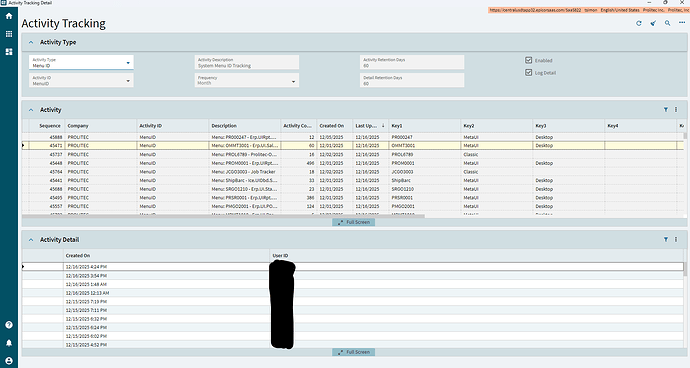The height and width of the screenshot is (368, 690).
Task: Open the user account icon in the sidebar
Action: [x=9, y=361]
